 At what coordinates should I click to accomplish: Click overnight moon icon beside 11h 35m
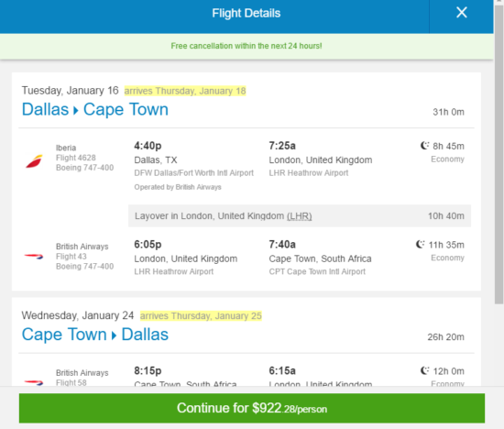coord(420,245)
